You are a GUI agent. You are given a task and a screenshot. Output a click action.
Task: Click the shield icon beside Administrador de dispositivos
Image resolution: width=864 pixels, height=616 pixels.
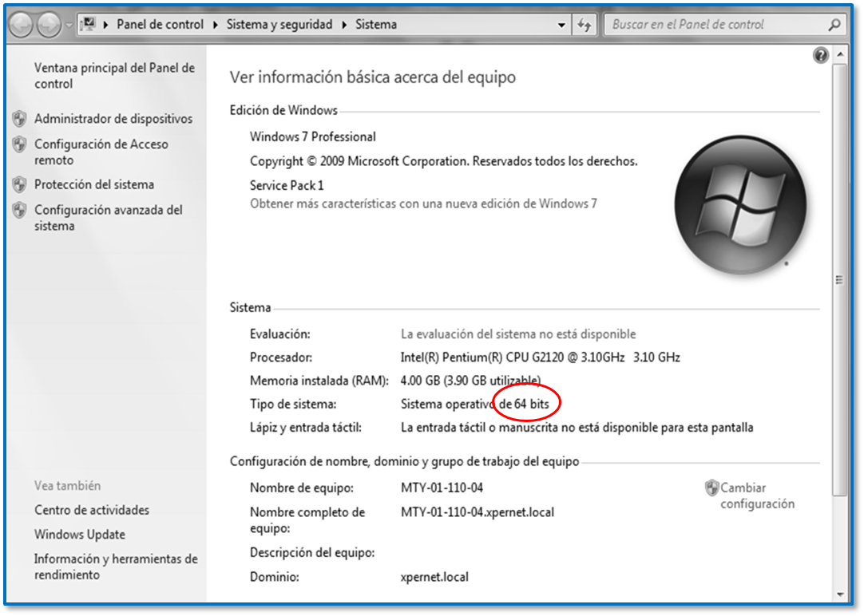[20, 118]
